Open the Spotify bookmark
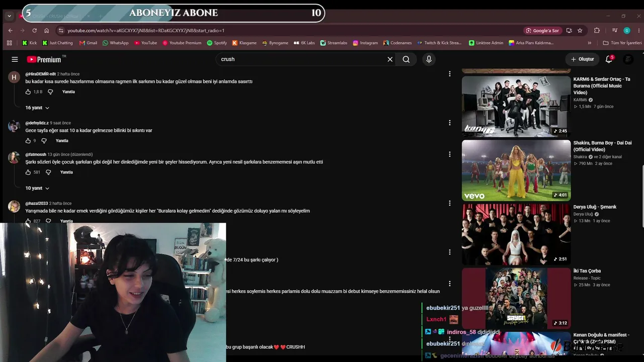Screen dimensions: 644x362 coord(217,43)
